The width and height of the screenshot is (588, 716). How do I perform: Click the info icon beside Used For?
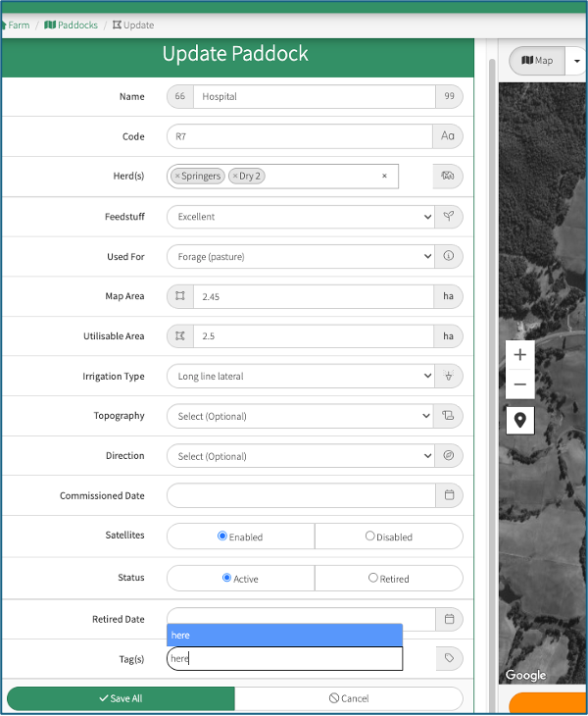(x=448, y=256)
